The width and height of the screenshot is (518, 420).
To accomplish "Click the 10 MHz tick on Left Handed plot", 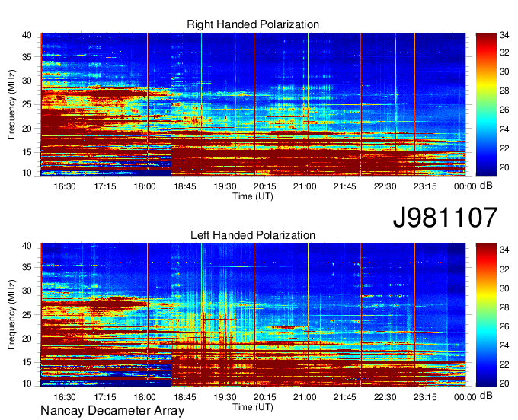I will pyautogui.click(x=27, y=383).
